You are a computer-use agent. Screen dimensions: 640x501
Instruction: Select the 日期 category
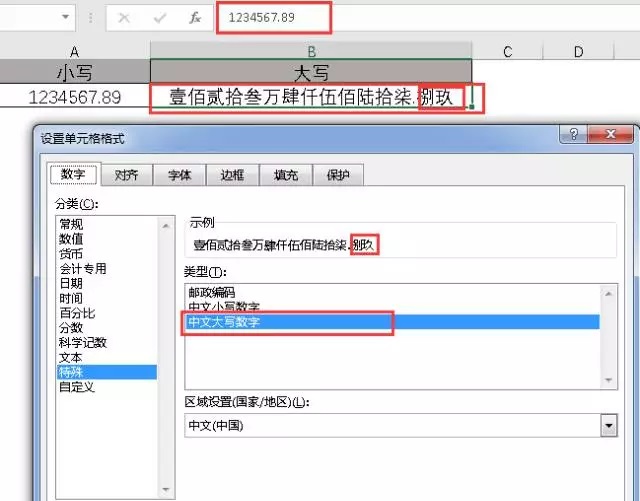pos(71,283)
